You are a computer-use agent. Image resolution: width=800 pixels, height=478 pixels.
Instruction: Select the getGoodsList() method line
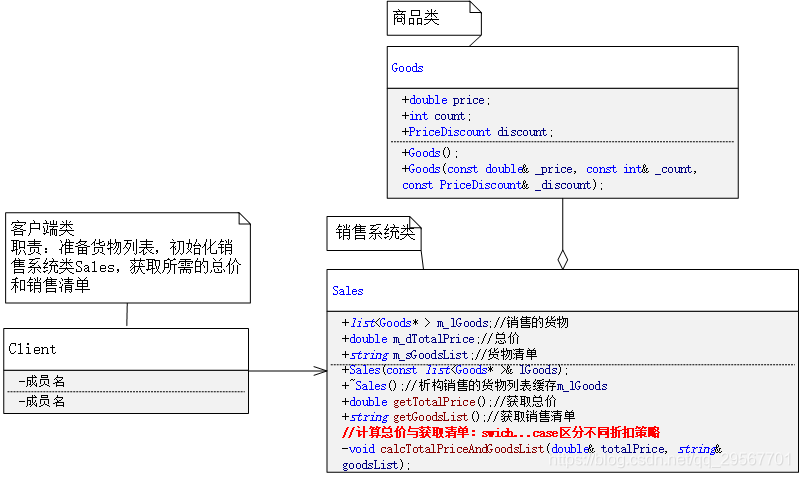point(458,416)
